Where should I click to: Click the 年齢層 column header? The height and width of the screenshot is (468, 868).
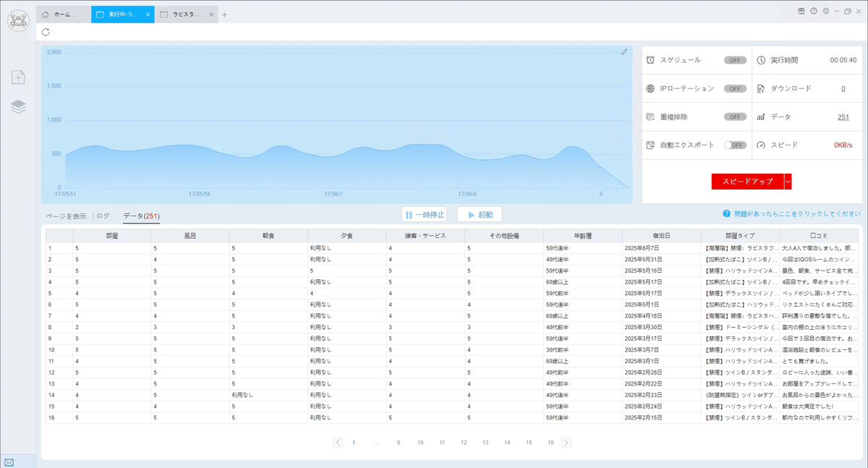pos(582,236)
